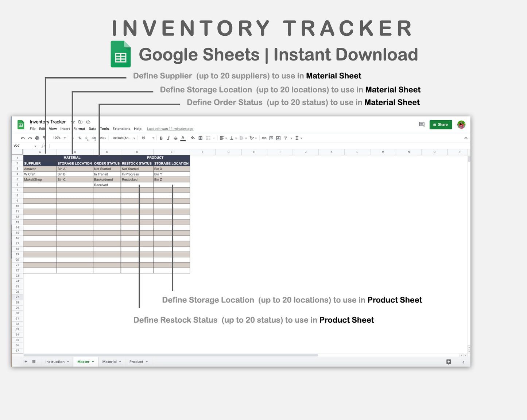Switch to the Material sheet tab
Viewport: 527px width, 420px height.
pos(109,361)
